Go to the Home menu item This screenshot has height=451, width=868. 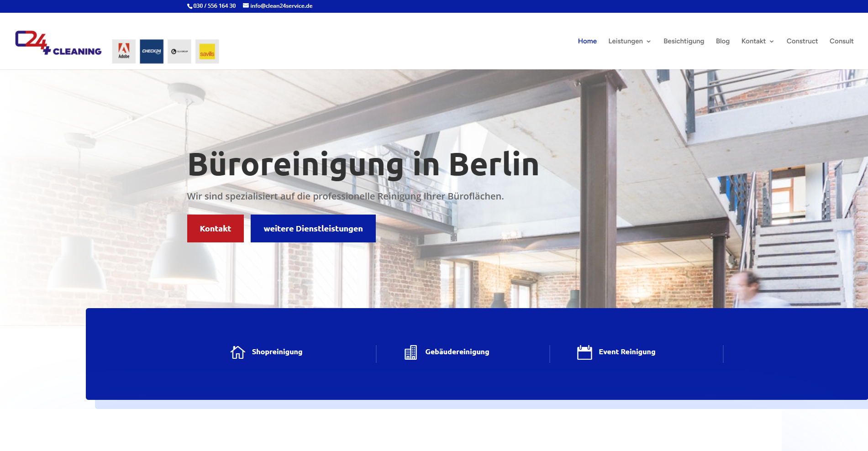pyautogui.click(x=587, y=41)
